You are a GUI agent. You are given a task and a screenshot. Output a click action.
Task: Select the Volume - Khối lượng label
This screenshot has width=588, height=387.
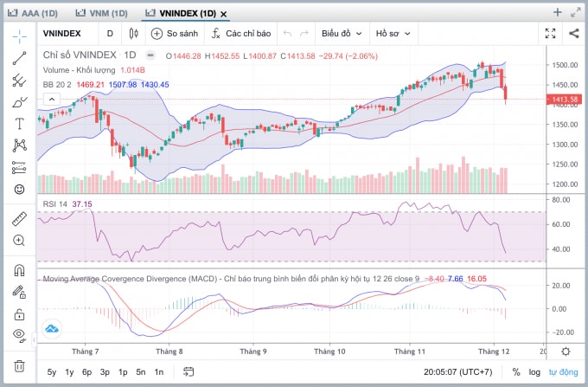[80, 70]
